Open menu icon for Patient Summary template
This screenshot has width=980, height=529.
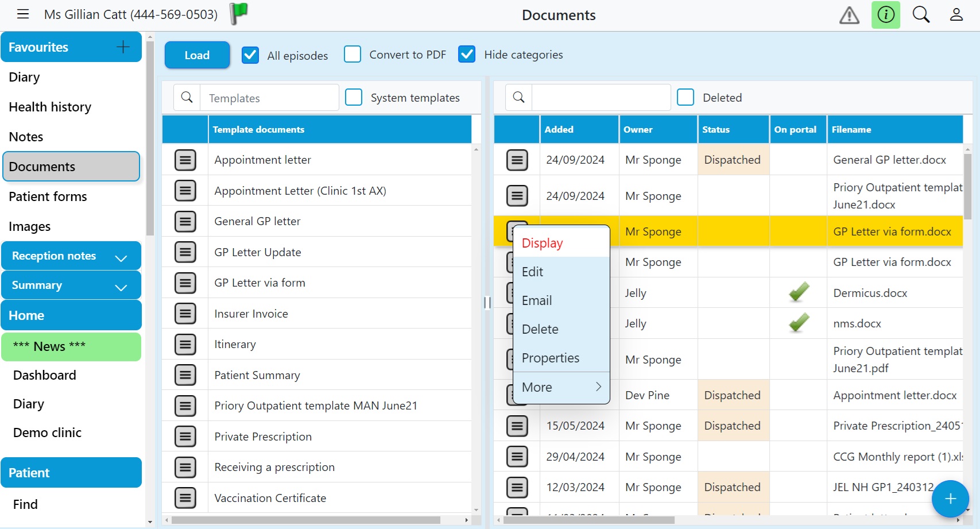[x=185, y=375]
